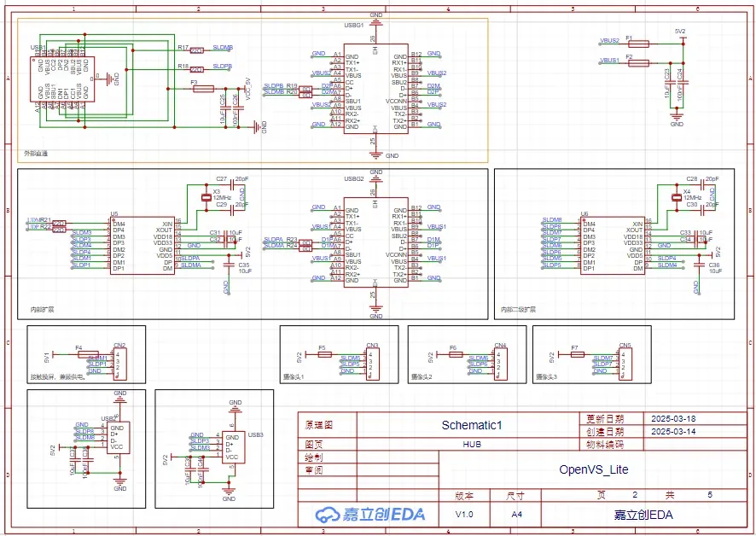Click the OpenVS_Lite project name
756x536 pixels.
coord(594,469)
